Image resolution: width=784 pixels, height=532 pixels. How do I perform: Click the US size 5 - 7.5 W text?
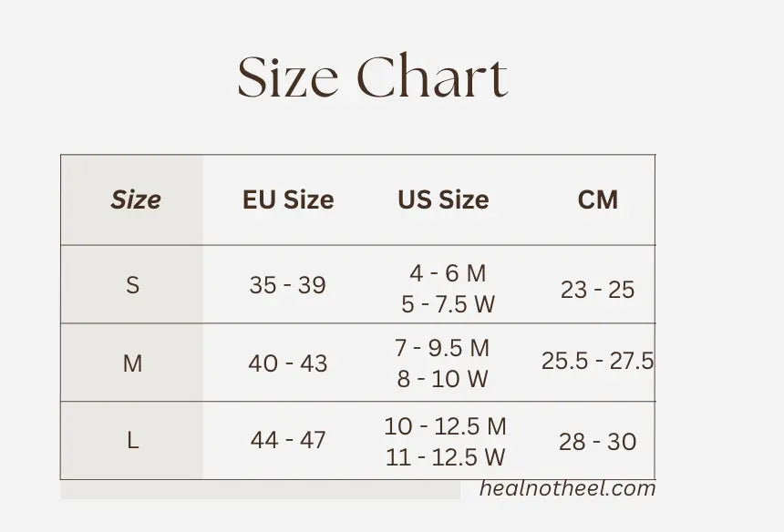click(448, 303)
